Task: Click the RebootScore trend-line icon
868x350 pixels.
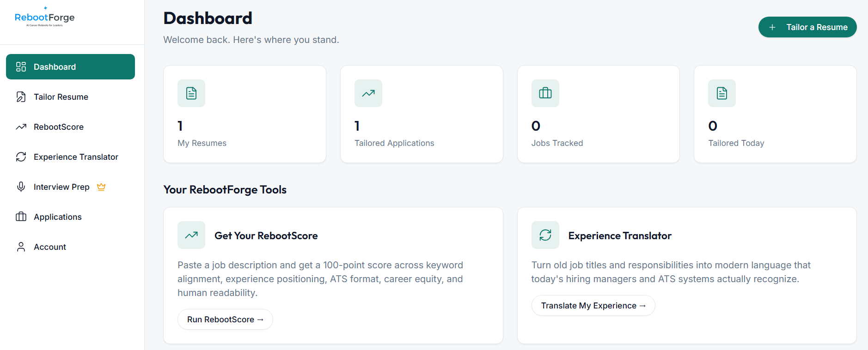Action: (21, 127)
